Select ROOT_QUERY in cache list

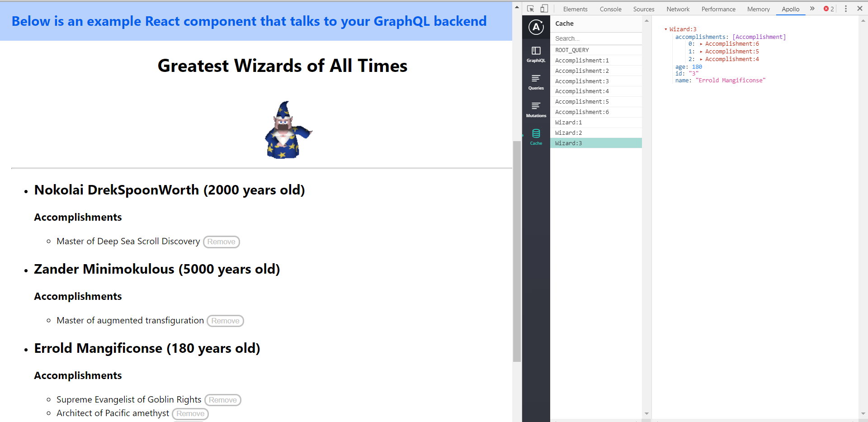(x=596, y=50)
